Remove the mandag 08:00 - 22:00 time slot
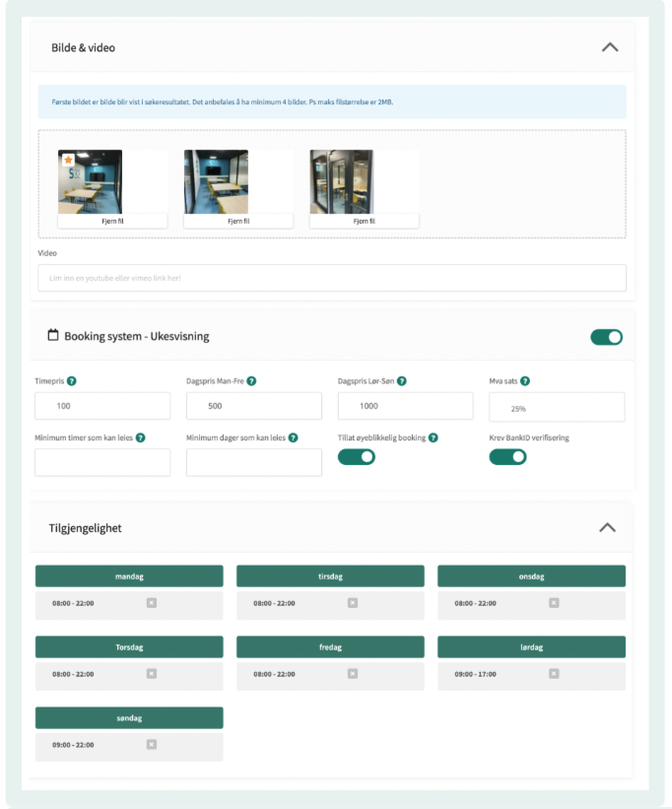This screenshot has height=809, width=672. click(x=152, y=603)
